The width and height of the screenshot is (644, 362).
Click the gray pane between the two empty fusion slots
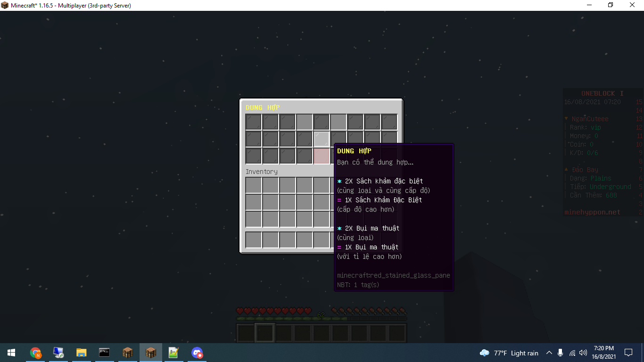(322, 122)
